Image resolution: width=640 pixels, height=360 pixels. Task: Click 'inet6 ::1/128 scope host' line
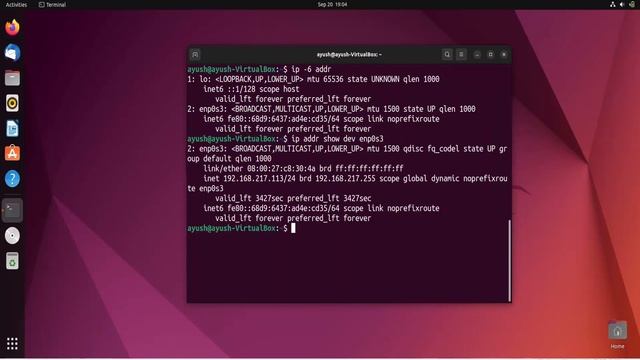251,89
